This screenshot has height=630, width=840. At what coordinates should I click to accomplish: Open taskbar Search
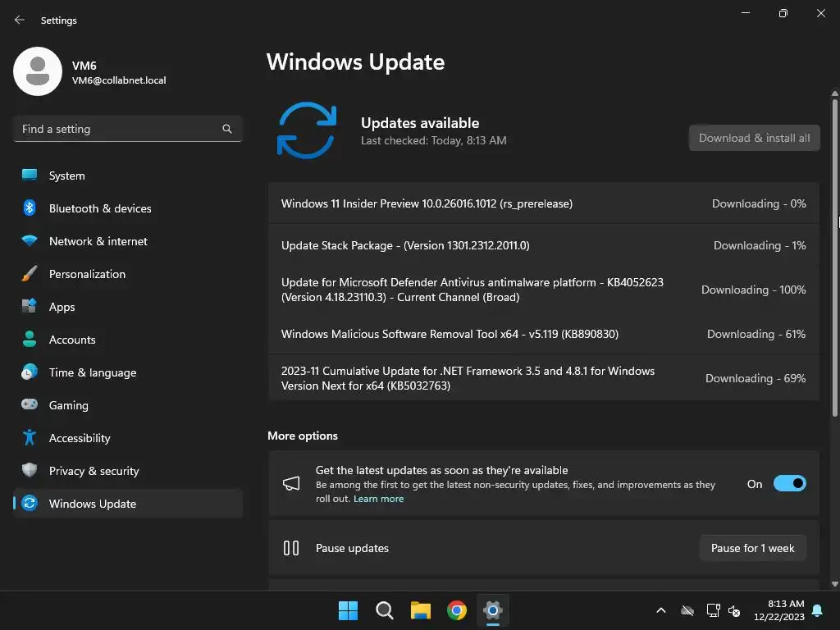384,610
